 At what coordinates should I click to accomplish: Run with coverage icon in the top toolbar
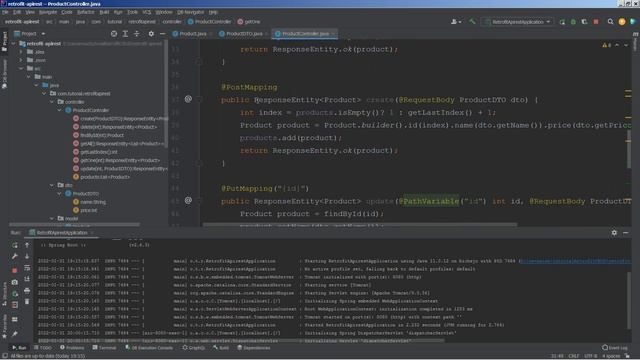tap(584, 22)
